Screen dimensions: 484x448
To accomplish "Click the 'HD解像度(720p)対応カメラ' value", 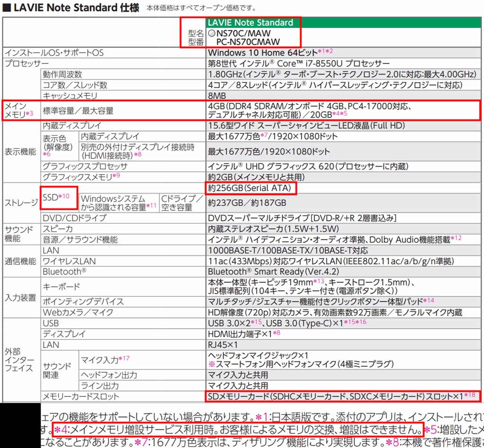I will (x=259, y=312).
